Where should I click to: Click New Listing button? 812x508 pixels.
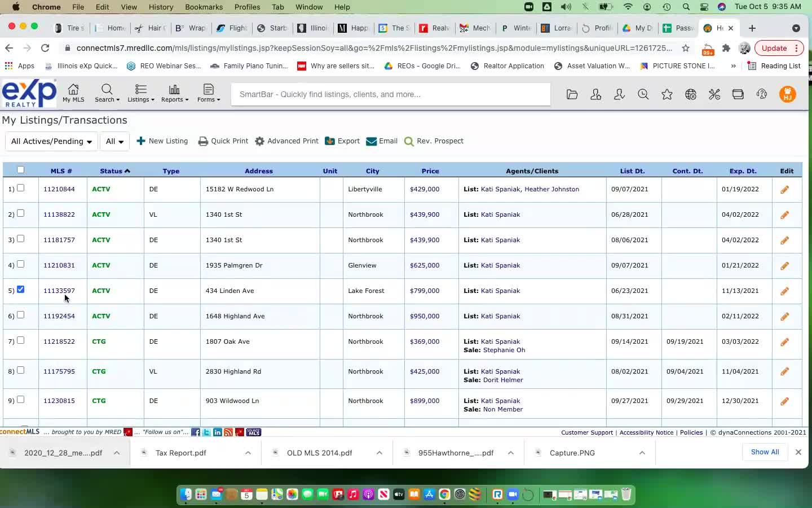pyautogui.click(x=162, y=141)
